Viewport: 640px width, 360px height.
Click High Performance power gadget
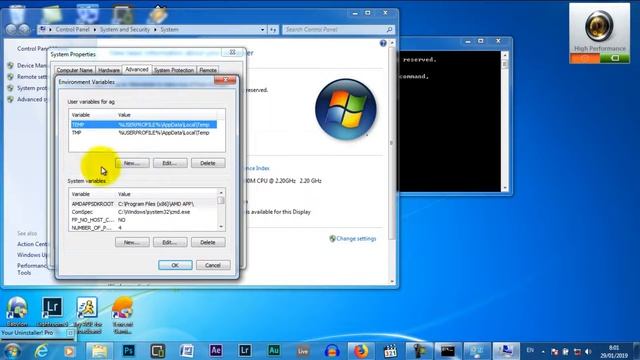point(599,33)
